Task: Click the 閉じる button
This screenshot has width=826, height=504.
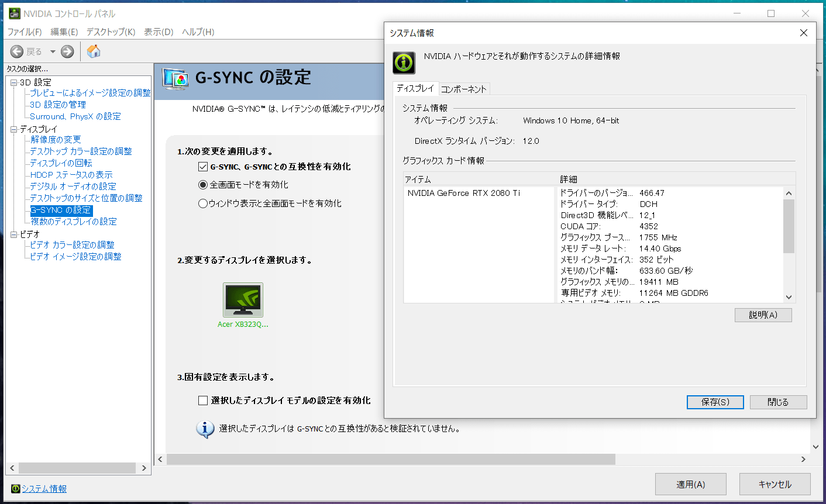Action: 778,402
